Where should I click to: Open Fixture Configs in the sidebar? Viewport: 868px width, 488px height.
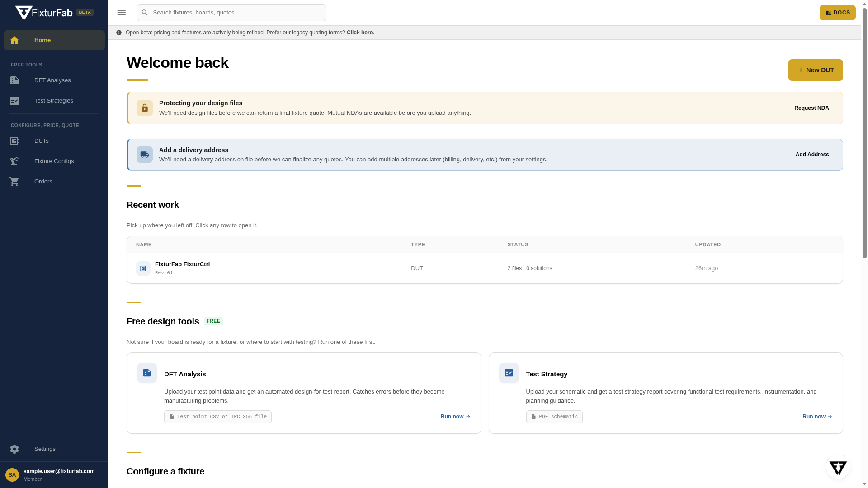pos(54,161)
